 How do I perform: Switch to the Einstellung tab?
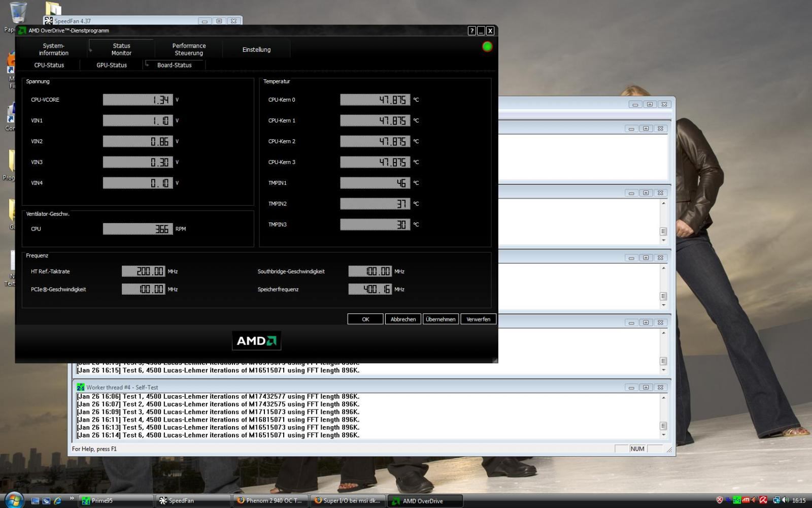(x=256, y=49)
